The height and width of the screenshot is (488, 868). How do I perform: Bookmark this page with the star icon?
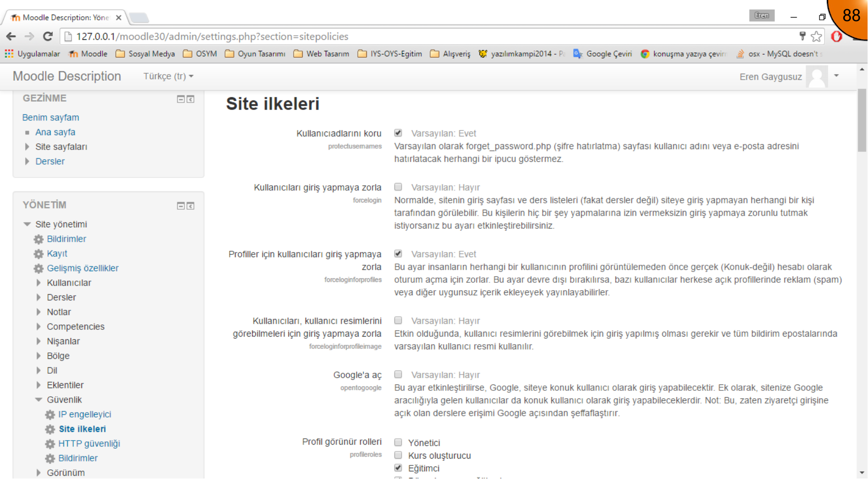pyautogui.click(x=816, y=36)
